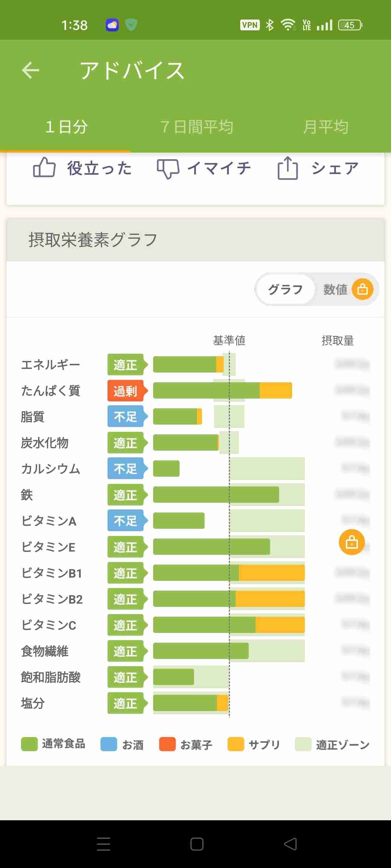Tap the orange lock beside 数値
Screen dimensions: 391x868
click(x=362, y=289)
